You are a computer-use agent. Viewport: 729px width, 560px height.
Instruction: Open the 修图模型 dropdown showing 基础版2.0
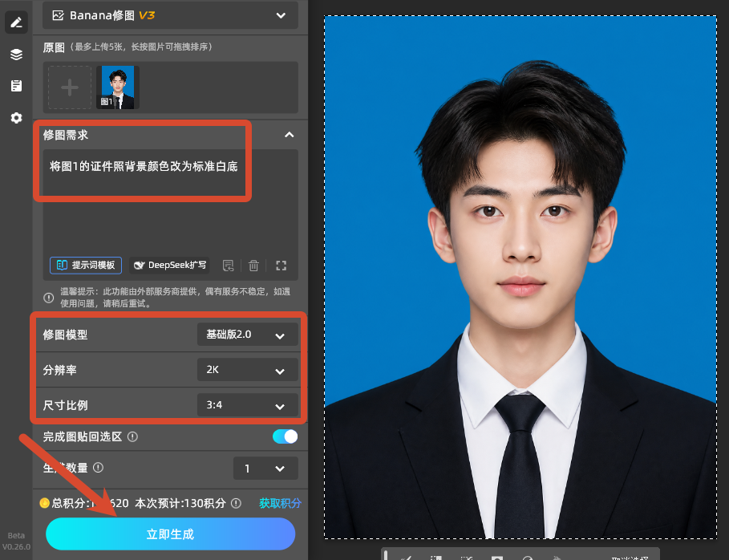pos(247,335)
